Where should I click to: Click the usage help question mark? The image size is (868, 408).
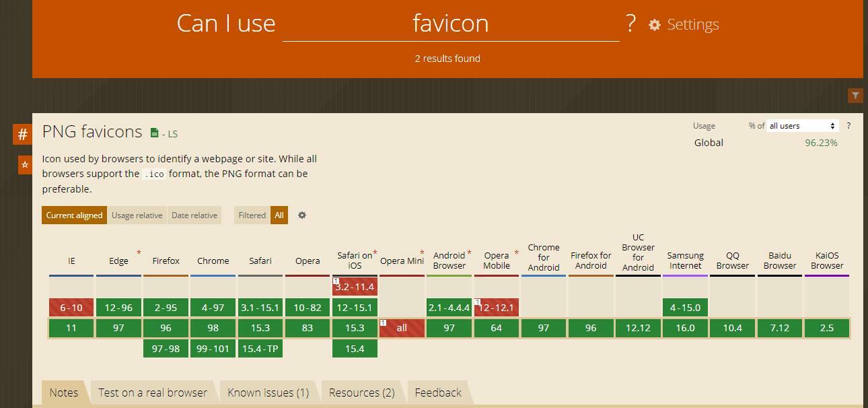(x=848, y=126)
